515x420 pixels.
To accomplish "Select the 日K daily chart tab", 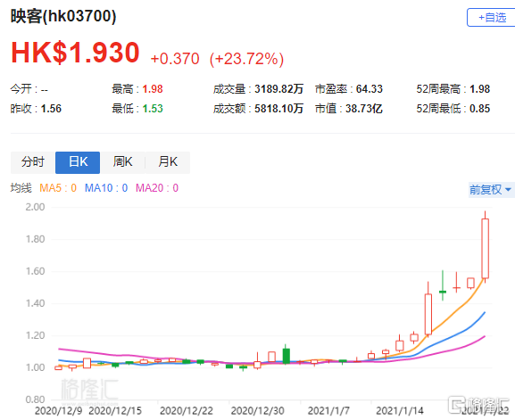I will click(78, 162).
